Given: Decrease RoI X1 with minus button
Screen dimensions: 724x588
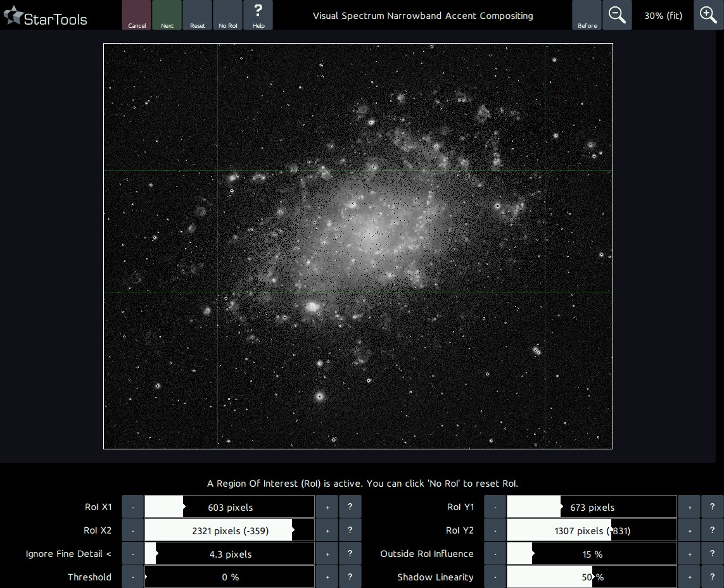Looking at the screenshot, I should 133,507.
